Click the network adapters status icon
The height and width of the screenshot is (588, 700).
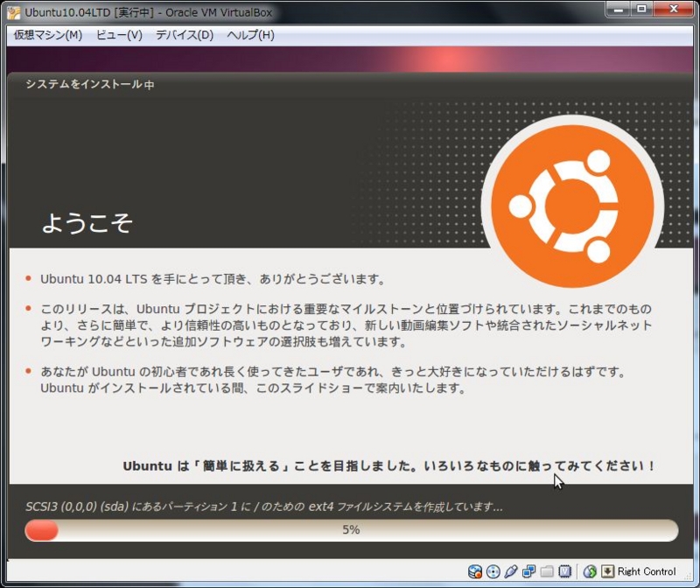529,571
